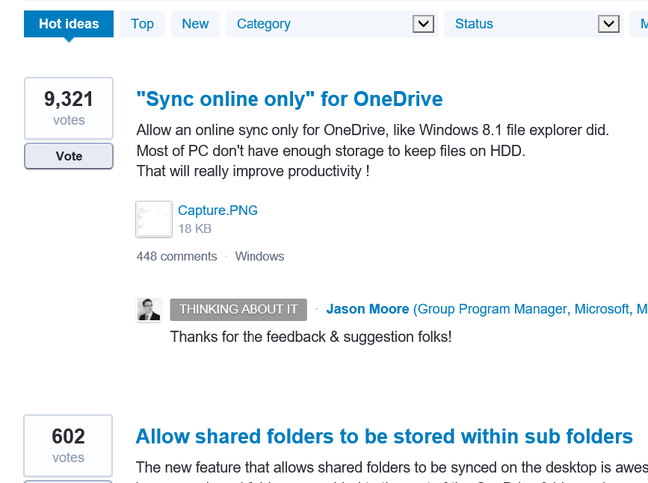This screenshot has height=483, width=648.
Task: Open the Status dropdown arrow
Action: tap(608, 24)
